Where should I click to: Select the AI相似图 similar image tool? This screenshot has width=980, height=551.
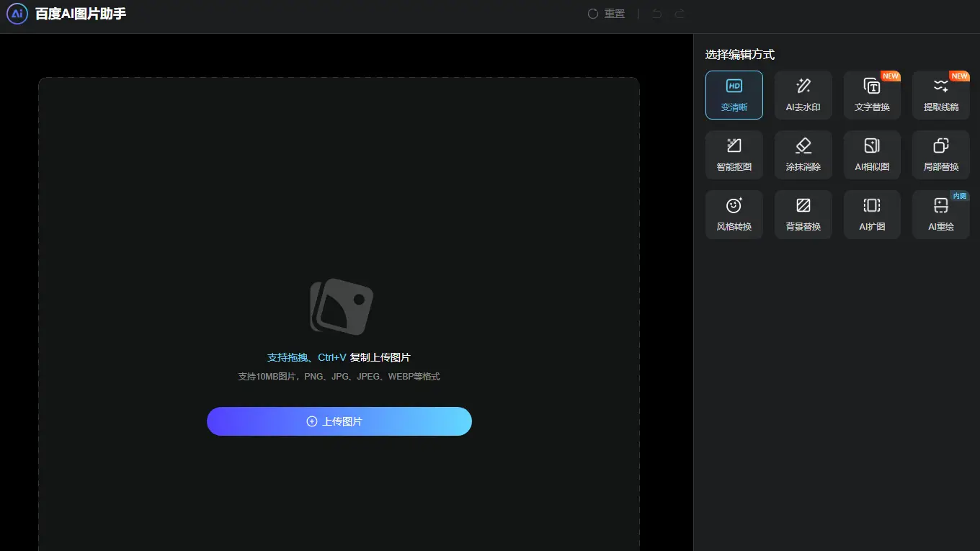872,154
